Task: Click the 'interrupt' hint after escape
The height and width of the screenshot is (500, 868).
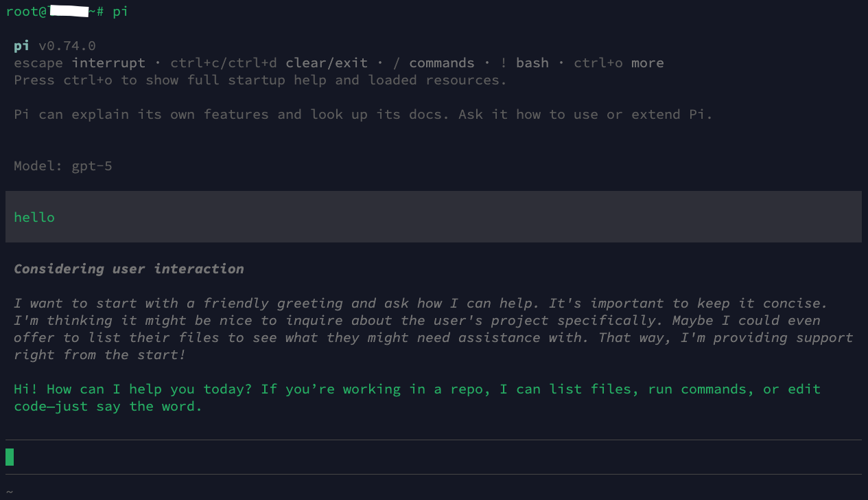Action: tap(108, 63)
